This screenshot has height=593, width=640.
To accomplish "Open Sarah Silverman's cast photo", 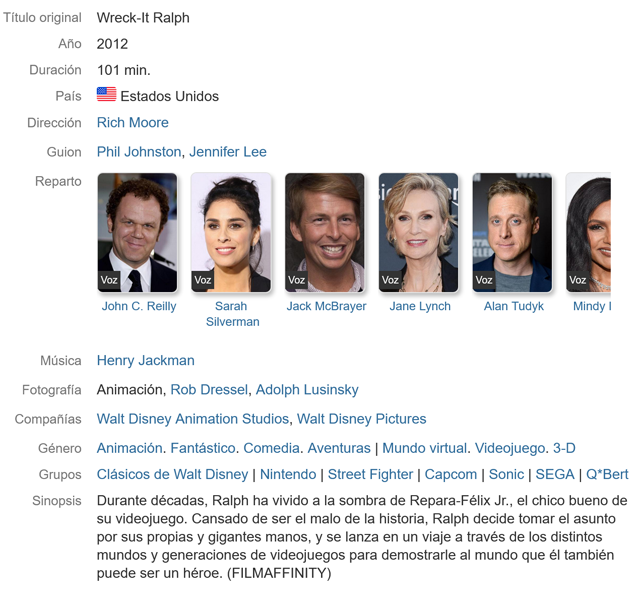I will (231, 233).
